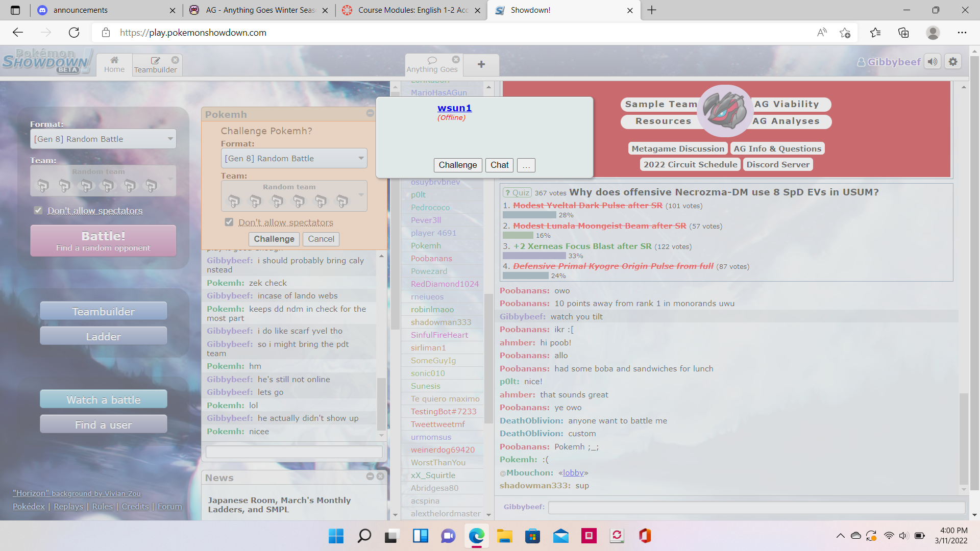The width and height of the screenshot is (980, 551).
Task: Open main Team selector Random team
Action: click(x=103, y=181)
